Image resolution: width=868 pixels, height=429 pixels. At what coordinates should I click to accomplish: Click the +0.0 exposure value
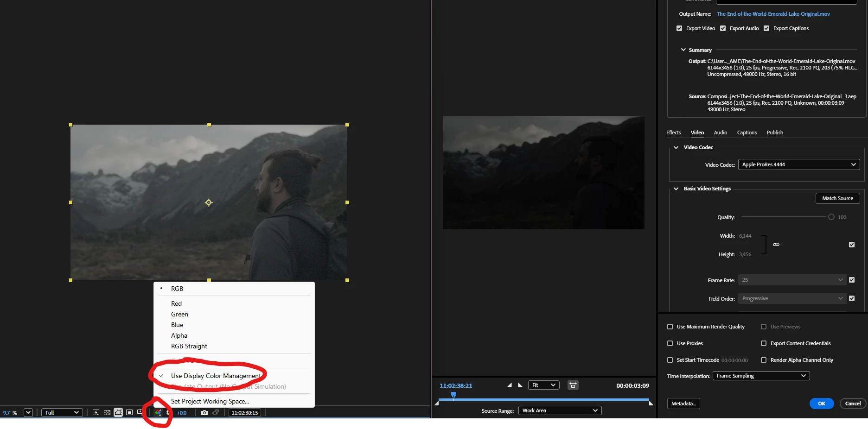tap(181, 412)
